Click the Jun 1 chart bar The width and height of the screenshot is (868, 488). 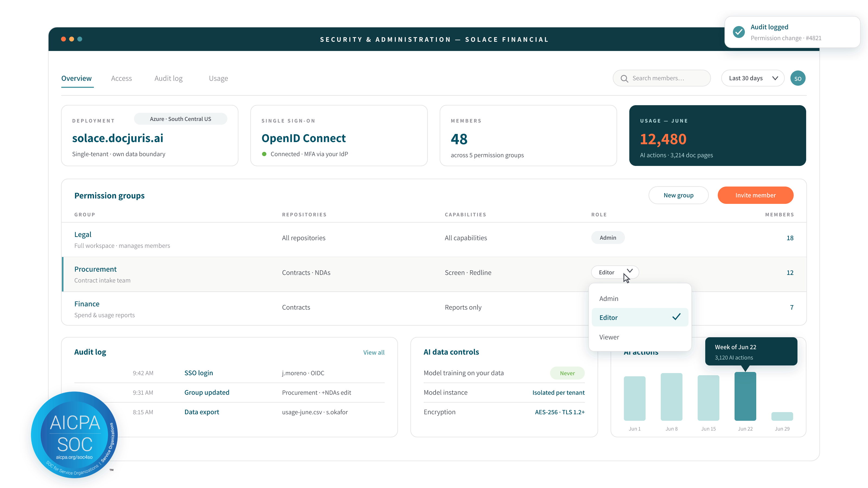634,398
